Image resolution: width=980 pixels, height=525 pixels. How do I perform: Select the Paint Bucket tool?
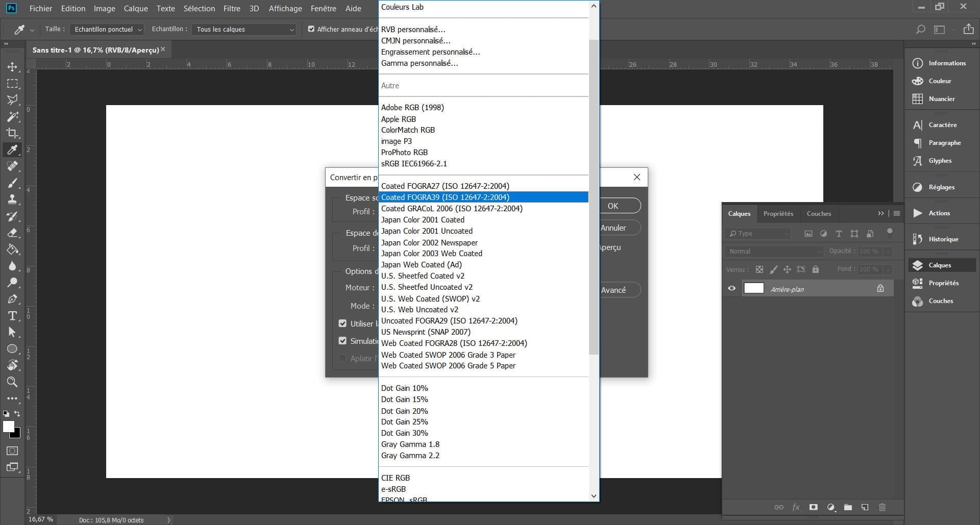[12, 249]
